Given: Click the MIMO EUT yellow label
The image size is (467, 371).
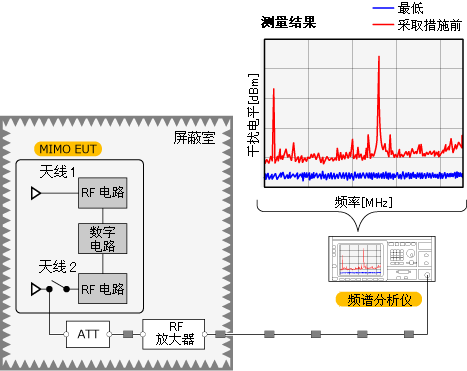Looking at the screenshot, I should point(68,149).
